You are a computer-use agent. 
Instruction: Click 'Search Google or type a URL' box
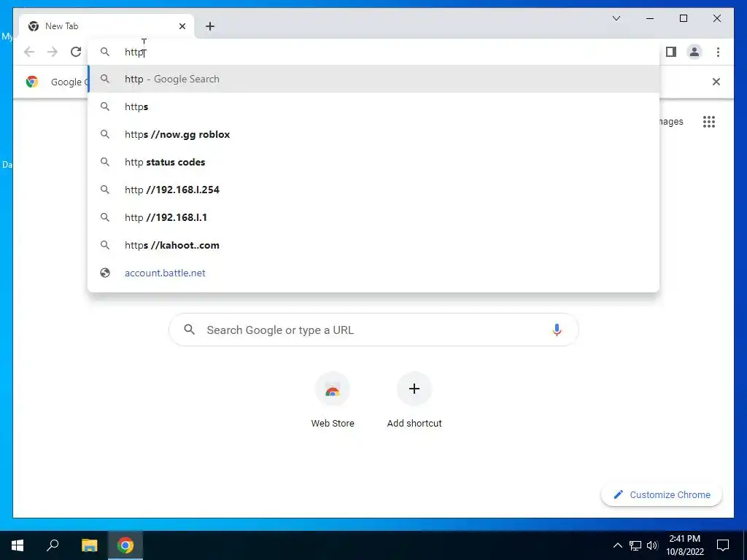[373, 330]
